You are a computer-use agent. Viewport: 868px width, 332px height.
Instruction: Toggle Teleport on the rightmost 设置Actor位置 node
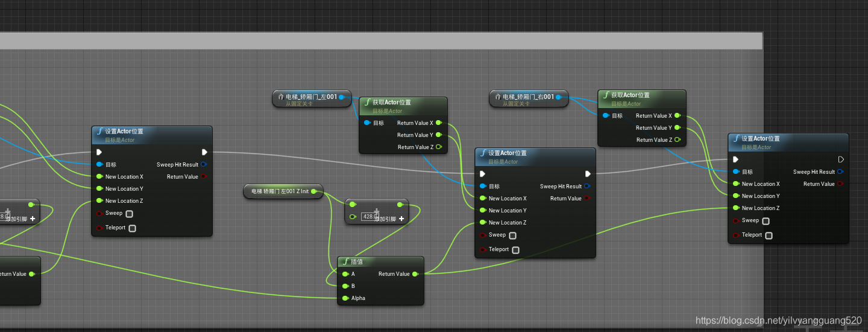coord(769,235)
